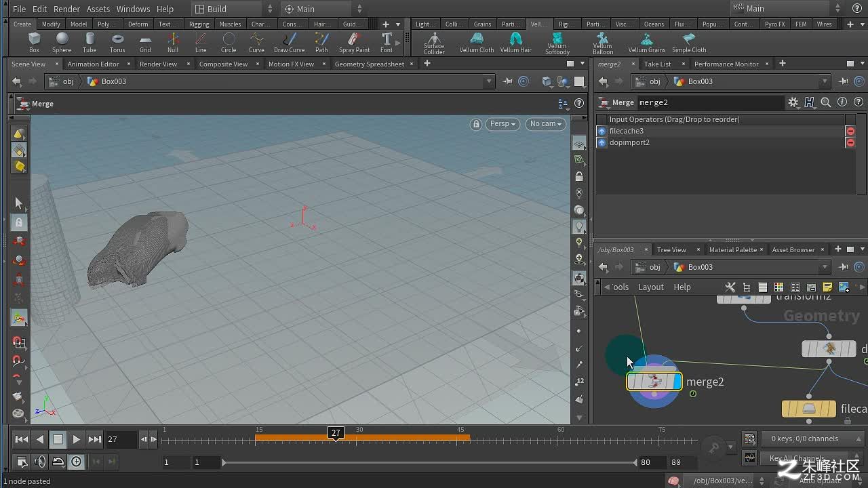Open Build desktop dropdown
The height and width of the screenshot is (488, 868).
(x=233, y=9)
